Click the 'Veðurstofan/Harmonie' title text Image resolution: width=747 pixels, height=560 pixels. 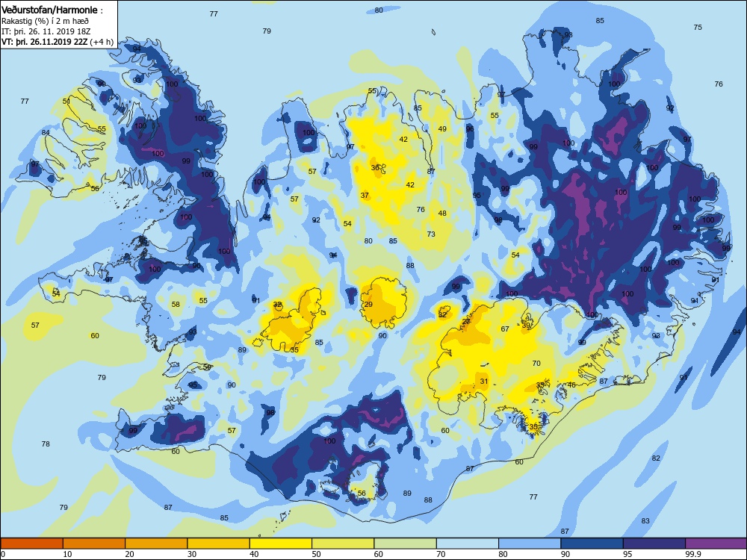coord(49,10)
